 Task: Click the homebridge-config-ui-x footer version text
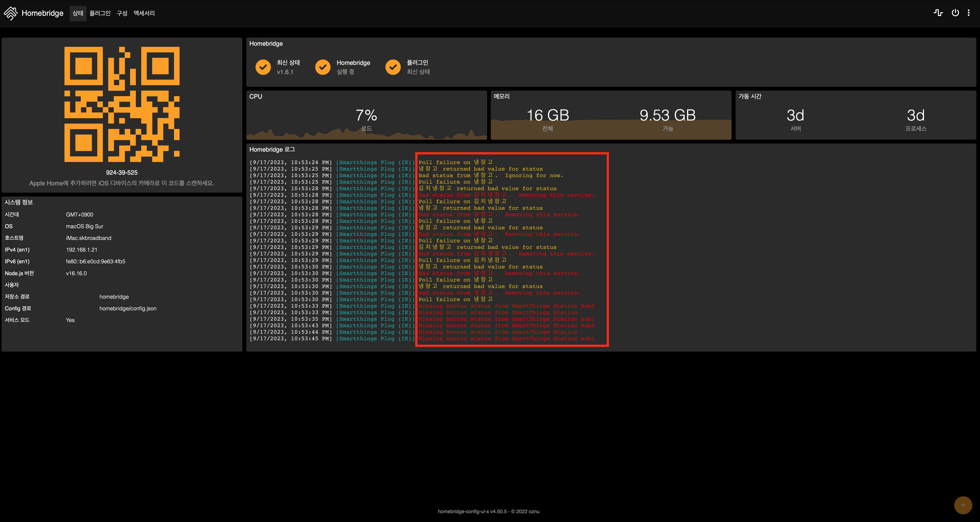click(x=488, y=511)
